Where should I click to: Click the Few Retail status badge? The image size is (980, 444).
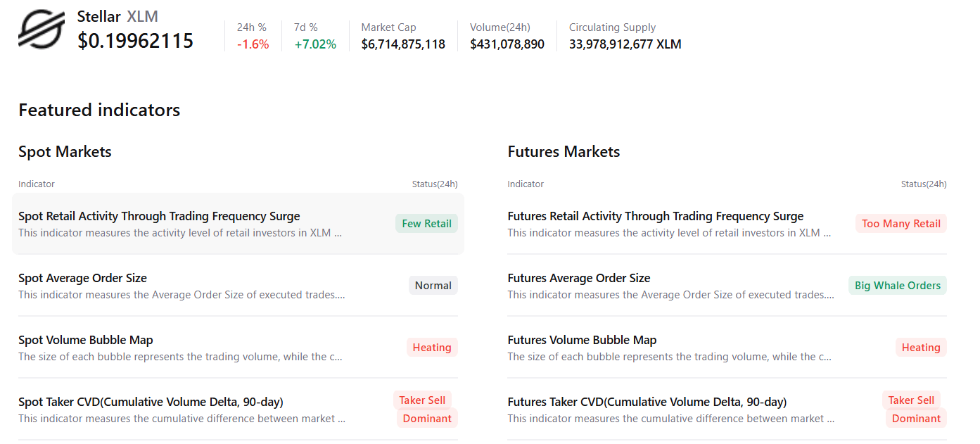[426, 224]
